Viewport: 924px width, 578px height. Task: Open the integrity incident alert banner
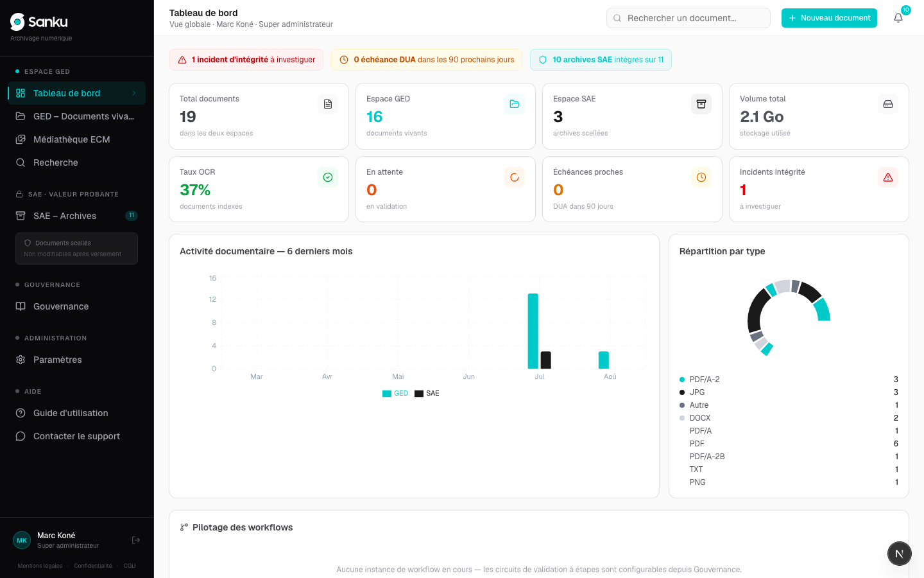pos(246,60)
